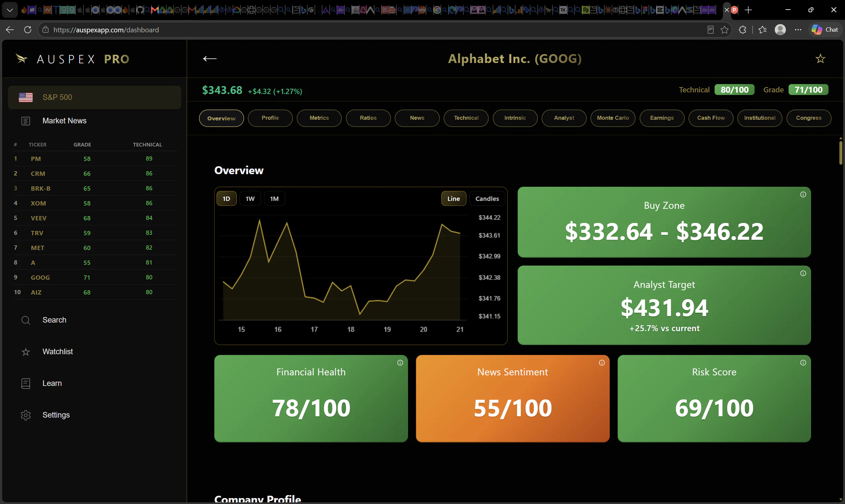Open the Intrinsic tab

pos(515,118)
